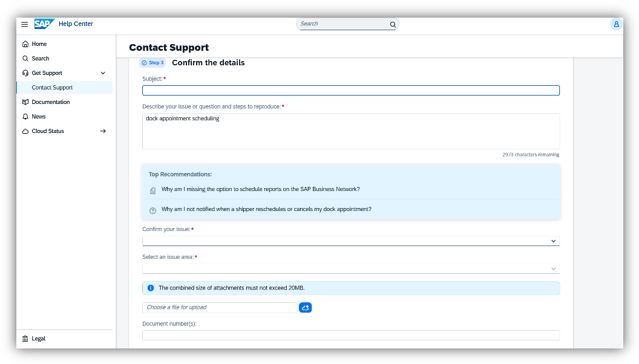Open the Confirm your issue dropdown
The image size is (639, 364).
click(350, 241)
